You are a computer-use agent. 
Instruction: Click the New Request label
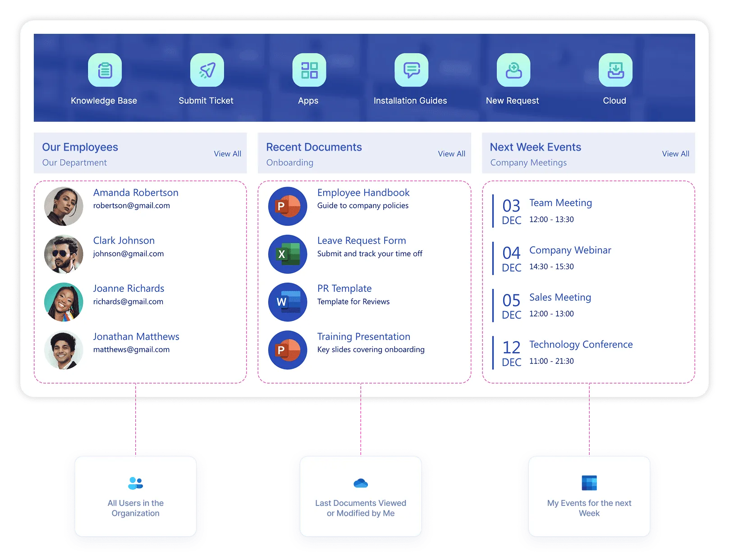[512, 101]
